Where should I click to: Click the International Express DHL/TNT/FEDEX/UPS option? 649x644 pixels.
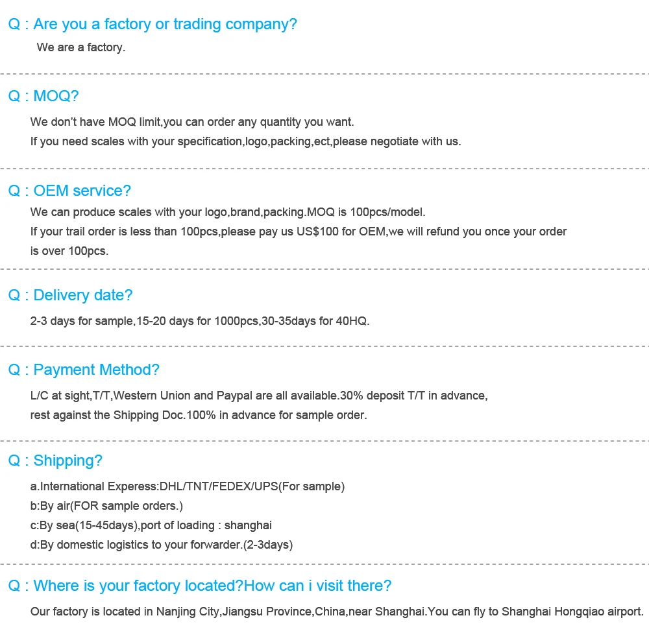click(188, 486)
